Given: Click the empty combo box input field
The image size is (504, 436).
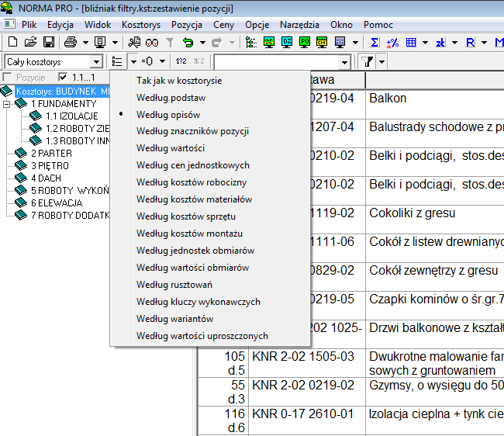Looking at the screenshot, I should click(x=276, y=61).
